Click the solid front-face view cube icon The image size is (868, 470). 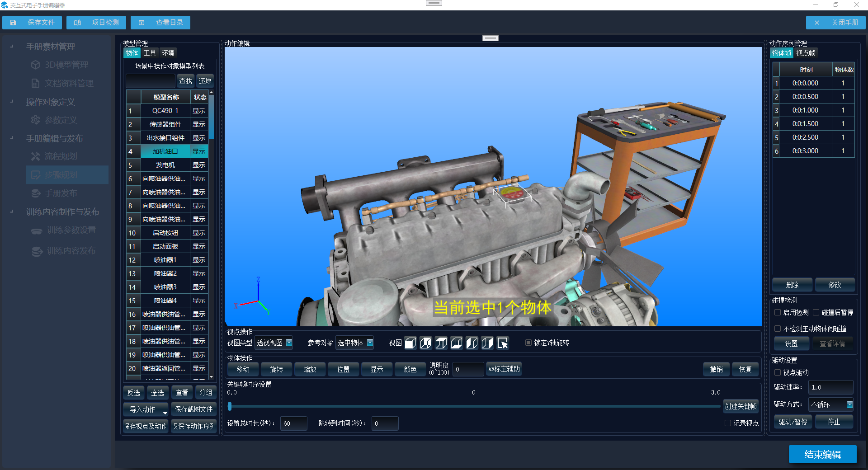pyautogui.click(x=410, y=343)
